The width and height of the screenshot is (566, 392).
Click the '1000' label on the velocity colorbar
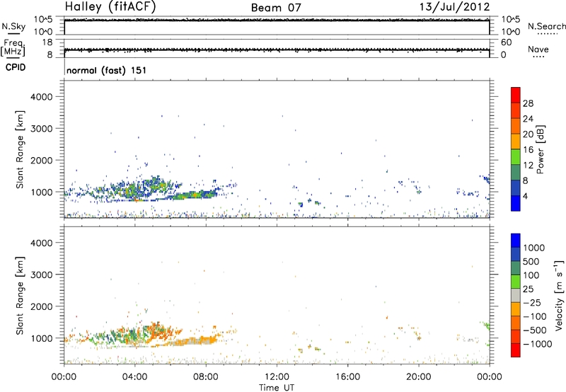pos(534,248)
